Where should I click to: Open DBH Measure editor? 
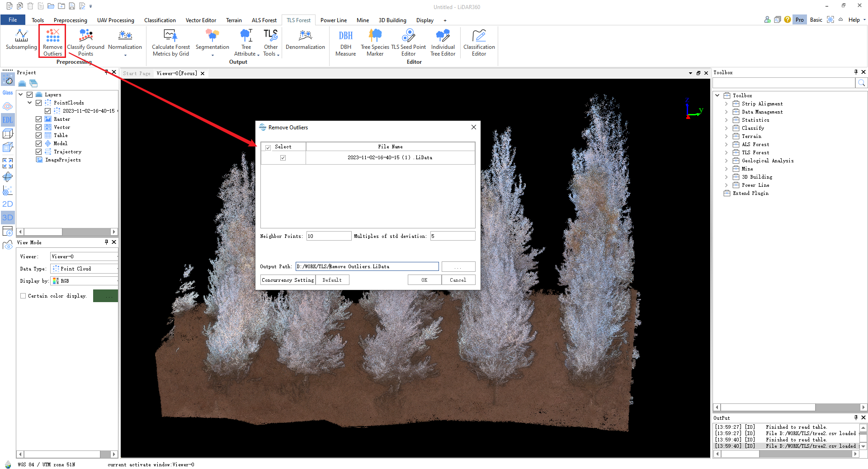click(x=345, y=43)
